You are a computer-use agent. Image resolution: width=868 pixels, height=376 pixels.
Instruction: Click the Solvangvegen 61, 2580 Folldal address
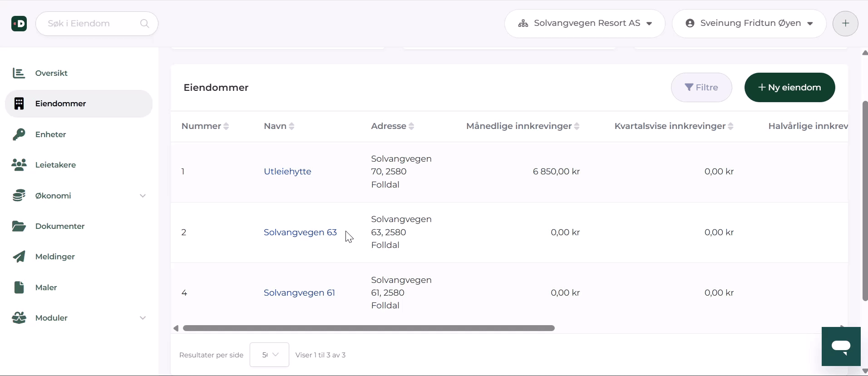tap(401, 293)
